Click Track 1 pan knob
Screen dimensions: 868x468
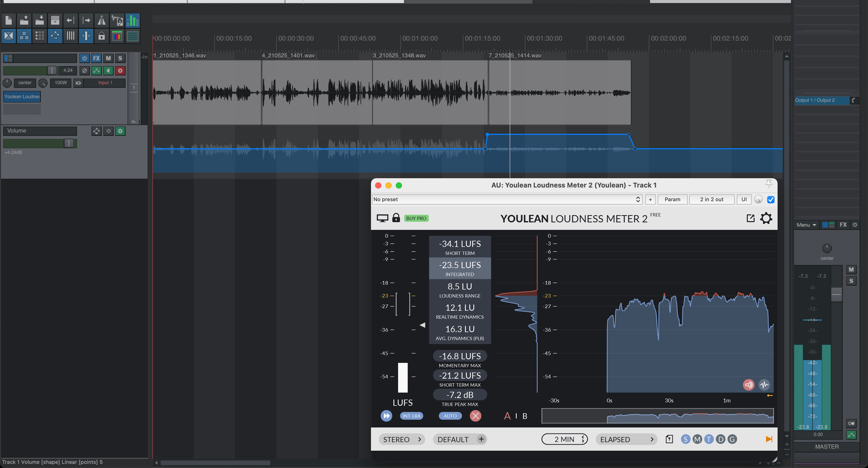[x=7, y=83]
